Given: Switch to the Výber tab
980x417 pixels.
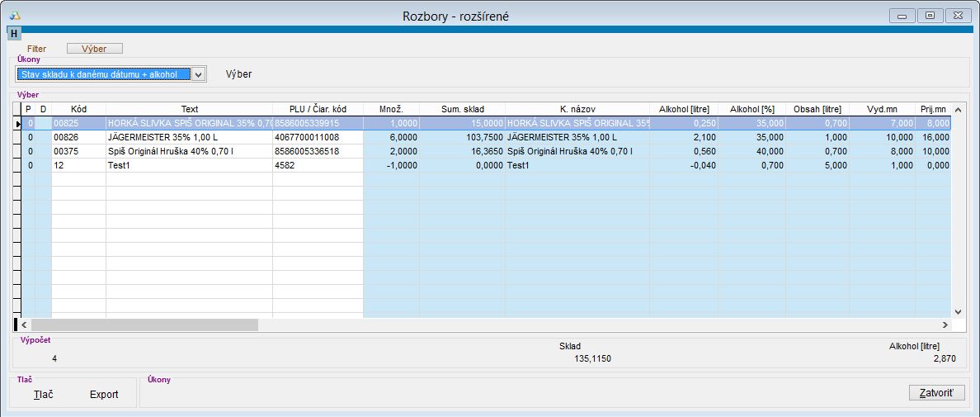Looking at the screenshot, I should click(x=94, y=49).
